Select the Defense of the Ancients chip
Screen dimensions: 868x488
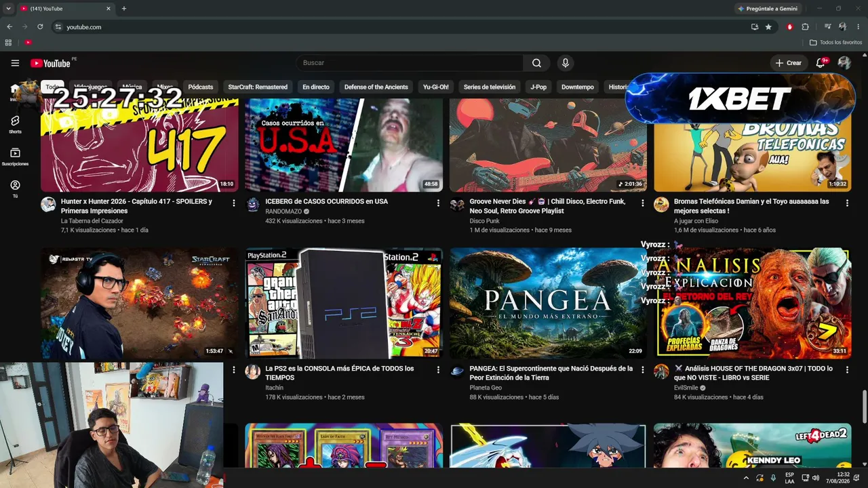(376, 87)
